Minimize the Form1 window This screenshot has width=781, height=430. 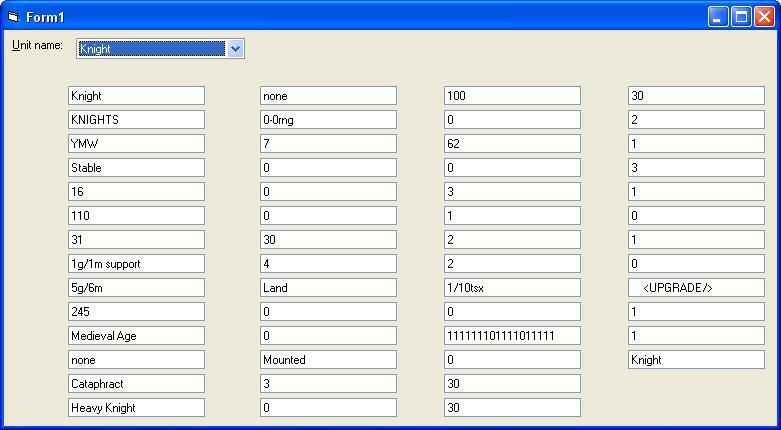click(718, 17)
